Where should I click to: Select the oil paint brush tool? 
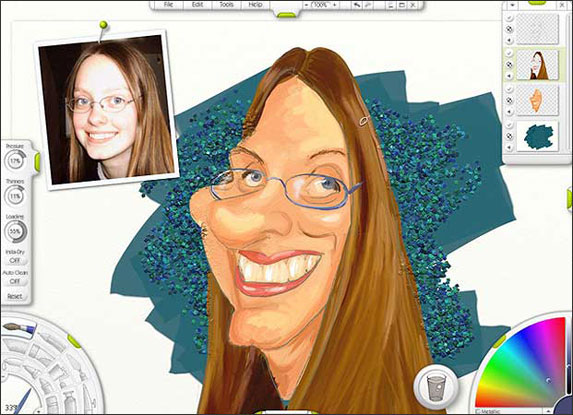tap(18, 328)
